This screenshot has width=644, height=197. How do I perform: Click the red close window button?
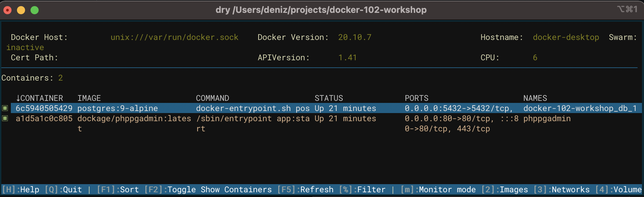pyautogui.click(x=7, y=10)
